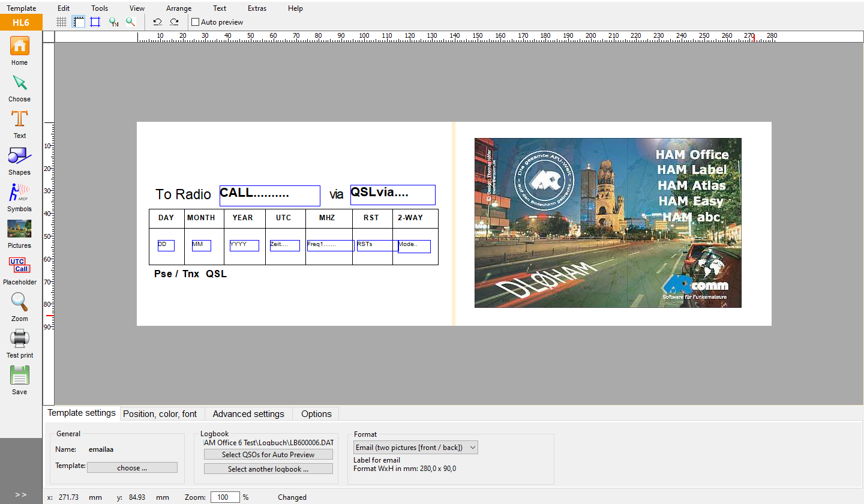This screenshot has height=504, width=864.
Task: Toggle the blue frame borders icon
Action: click(x=95, y=22)
